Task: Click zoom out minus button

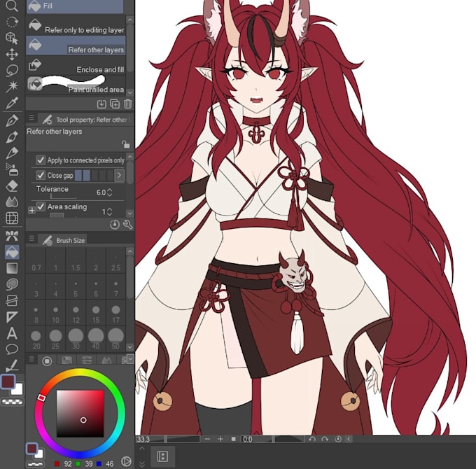Action: tap(207, 439)
